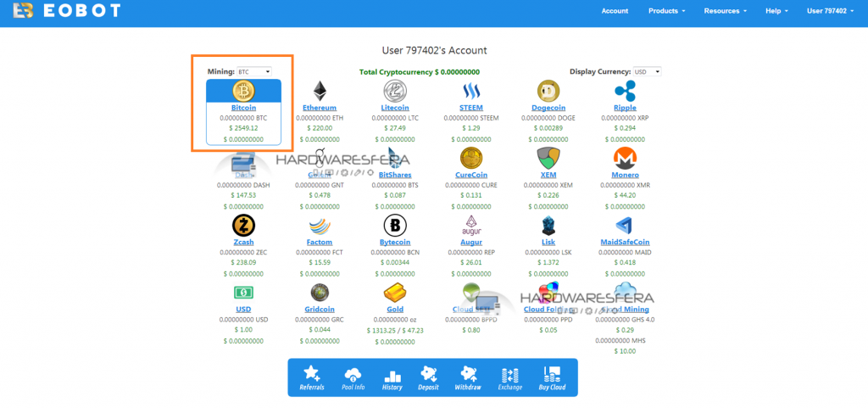Click the User 797402's Account heading
Viewport: 868px width, 408px height.
[434, 50]
